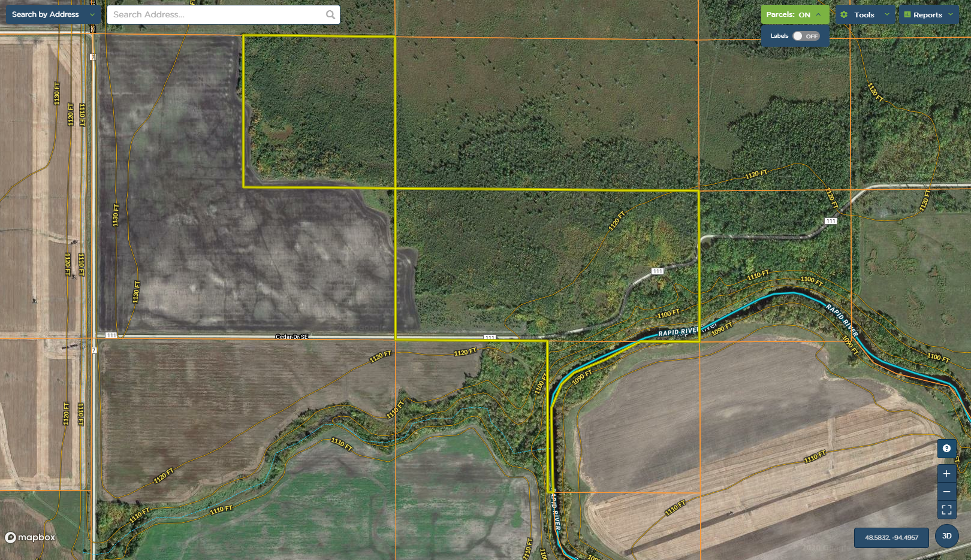The width and height of the screenshot is (971, 560).
Task: Click the green Reports sheet icon
Action: pyautogui.click(x=907, y=15)
